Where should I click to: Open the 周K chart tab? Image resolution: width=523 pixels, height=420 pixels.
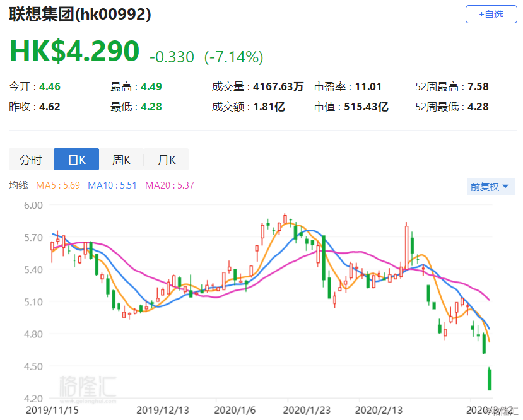click(x=121, y=160)
